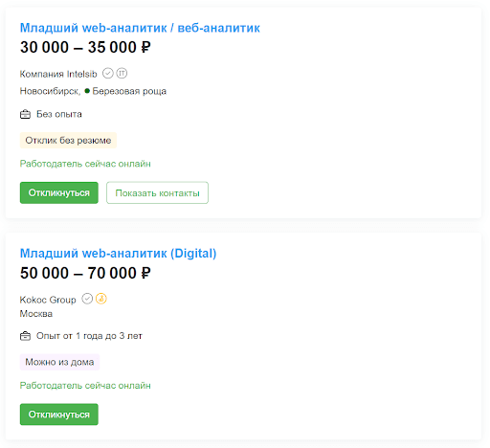Click the verified checkmark icon next to Intelsib
The width and height of the screenshot is (490, 448).
click(108, 74)
